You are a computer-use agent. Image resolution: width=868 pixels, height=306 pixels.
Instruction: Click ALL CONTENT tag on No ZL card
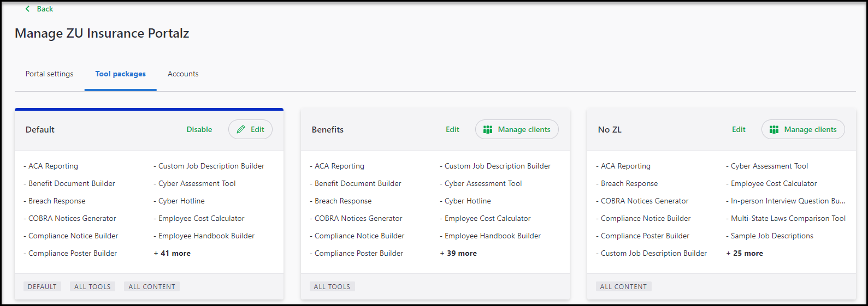pos(623,286)
